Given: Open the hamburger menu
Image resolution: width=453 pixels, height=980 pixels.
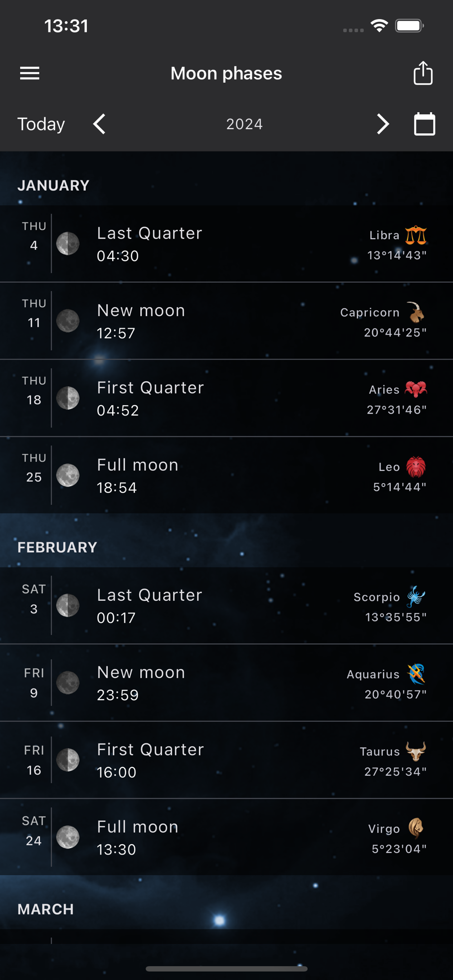Looking at the screenshot, I should click(x=30, y=73).
